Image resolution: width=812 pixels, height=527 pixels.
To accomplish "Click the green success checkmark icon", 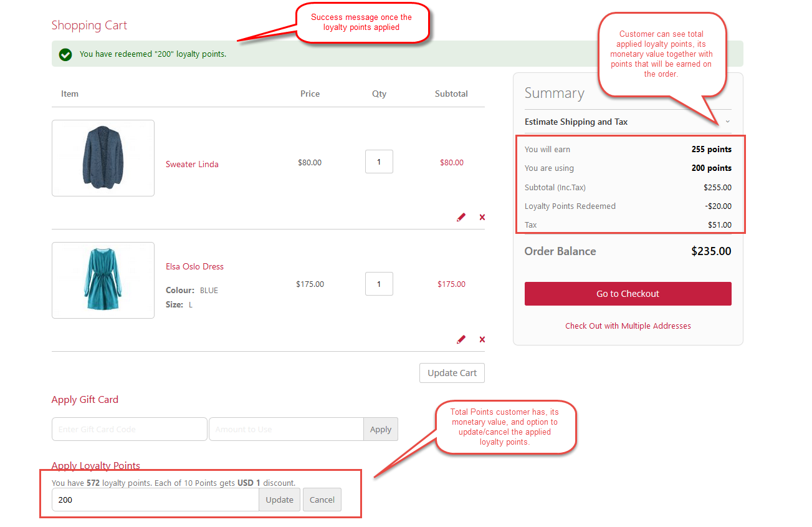I will (x=65, y=54).
